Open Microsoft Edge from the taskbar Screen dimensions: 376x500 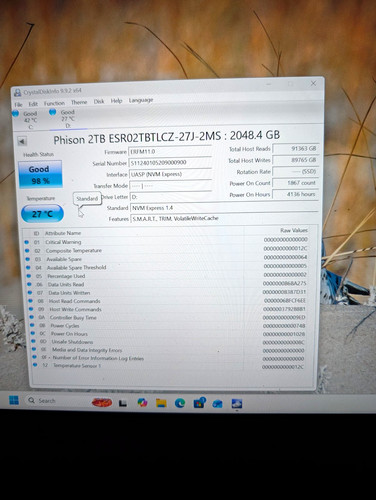coord(180,403)
